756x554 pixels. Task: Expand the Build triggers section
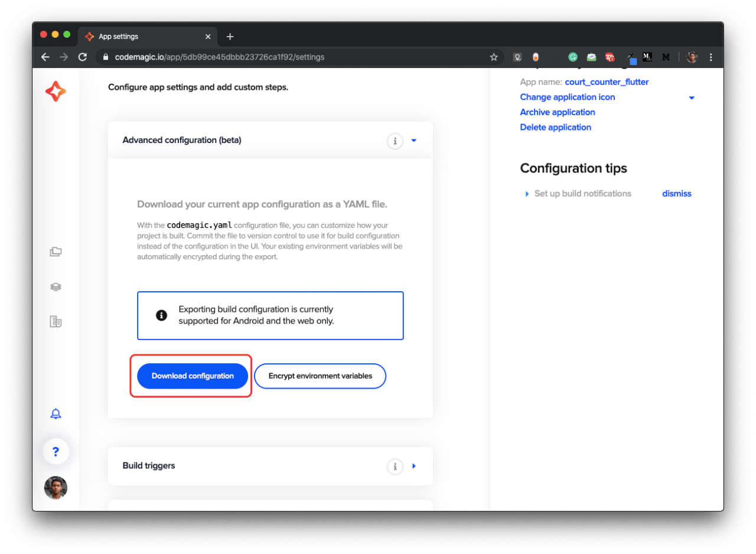[414, 466]
